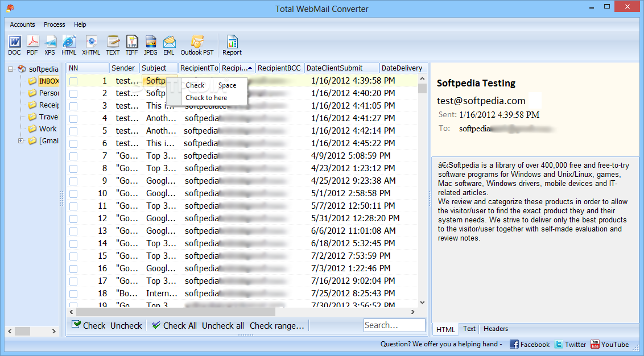Sort by DateClientSubmit column header

click(x=342, y=68)
